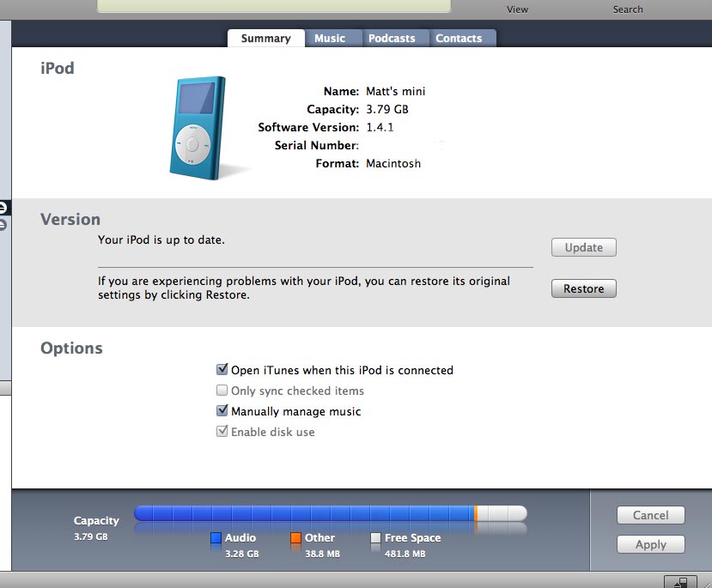Switch to the Summary tab
The width and height of the screenshot is (712, 588).
[265, 39]
